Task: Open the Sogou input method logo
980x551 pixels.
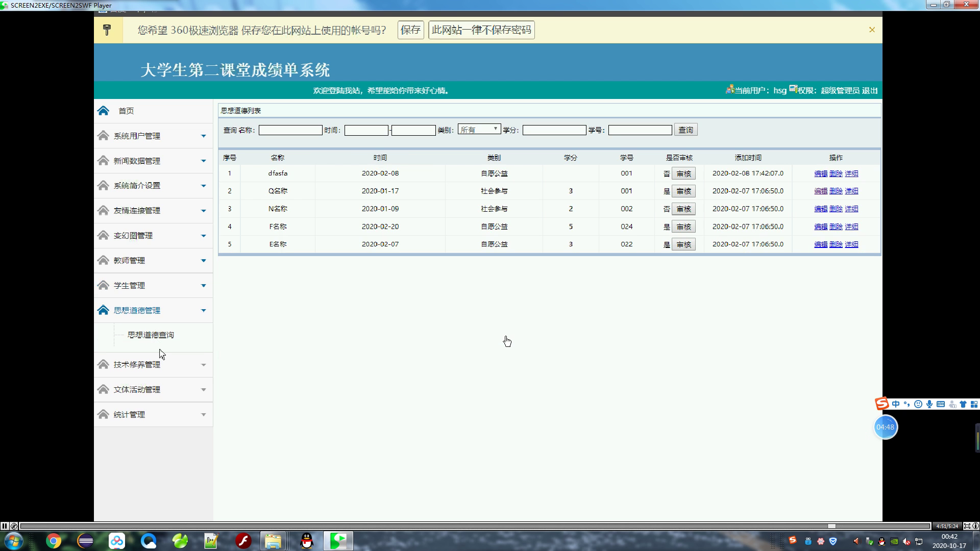Action: 881,404
